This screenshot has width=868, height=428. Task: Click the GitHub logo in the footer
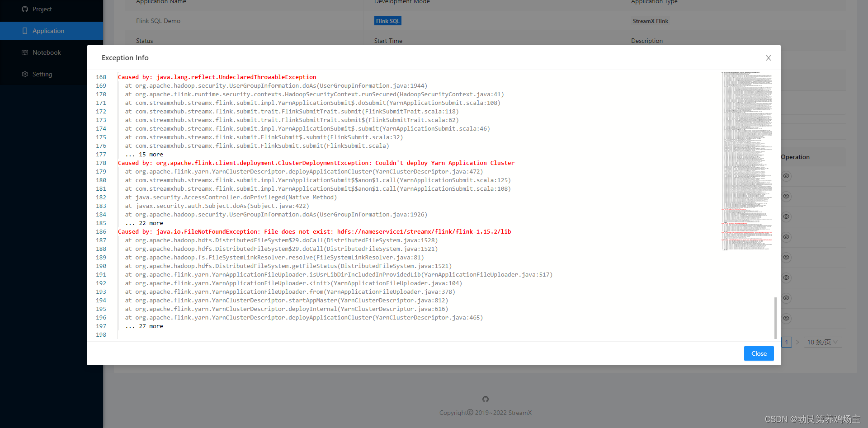[x=485, y=399]
